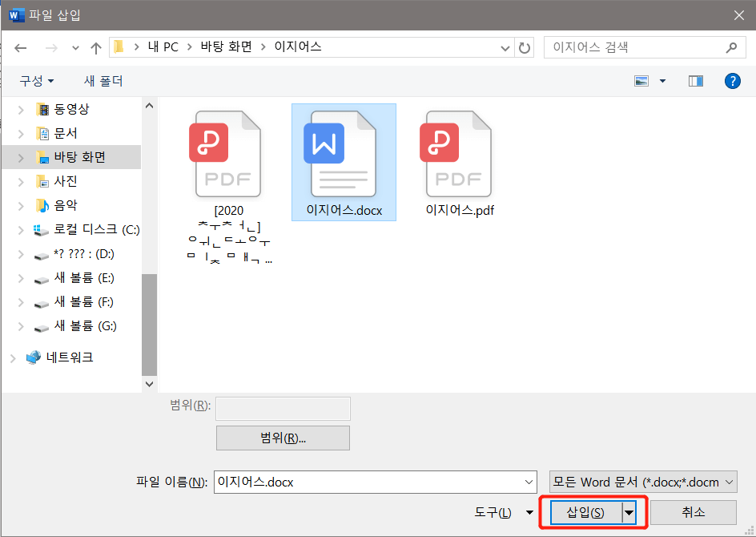Click the search magnifier in 이지어스 검색 box

tap(730, 47)
